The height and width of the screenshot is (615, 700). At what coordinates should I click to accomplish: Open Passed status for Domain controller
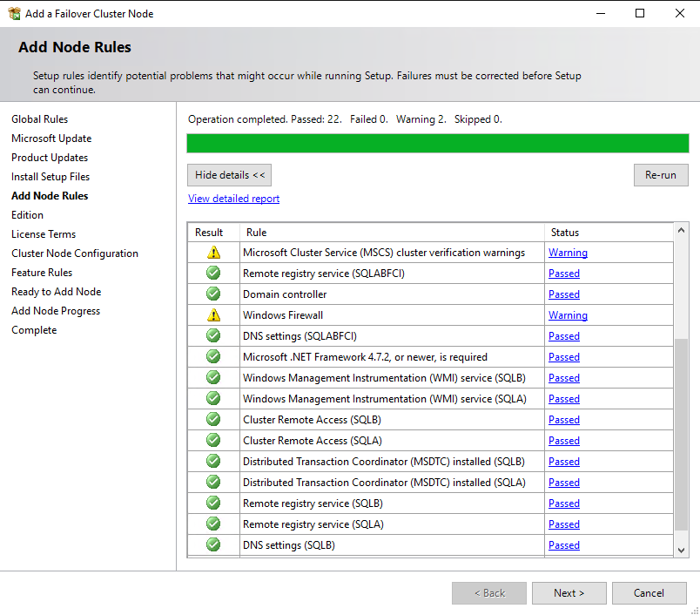point(564,294)
